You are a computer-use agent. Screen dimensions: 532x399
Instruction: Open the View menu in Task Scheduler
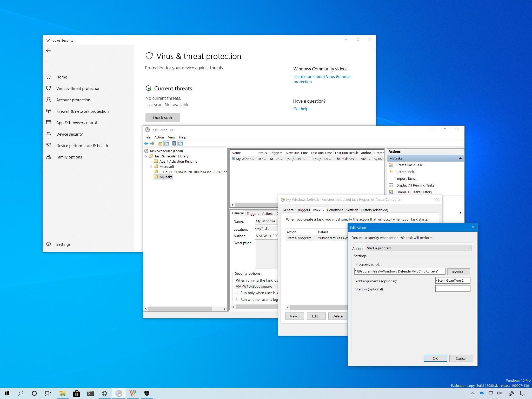click(x=171, y=137)
